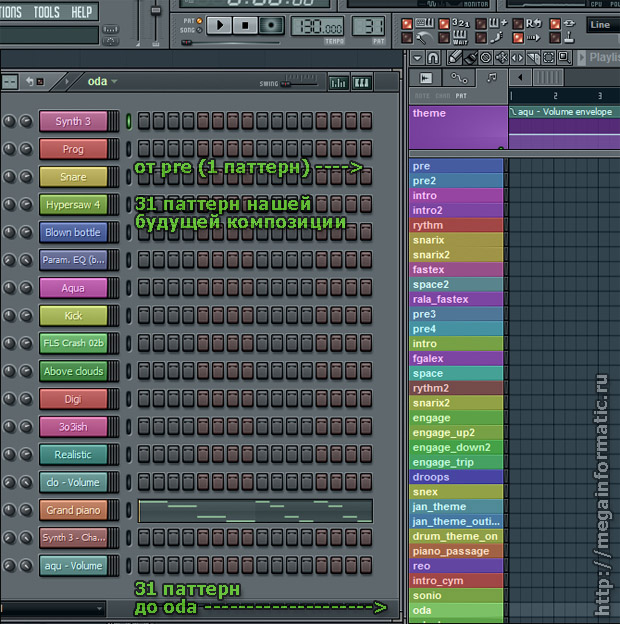Toggle blend recorded notes icon
This screenshot has width=620, height=624.
coord(498,24)
